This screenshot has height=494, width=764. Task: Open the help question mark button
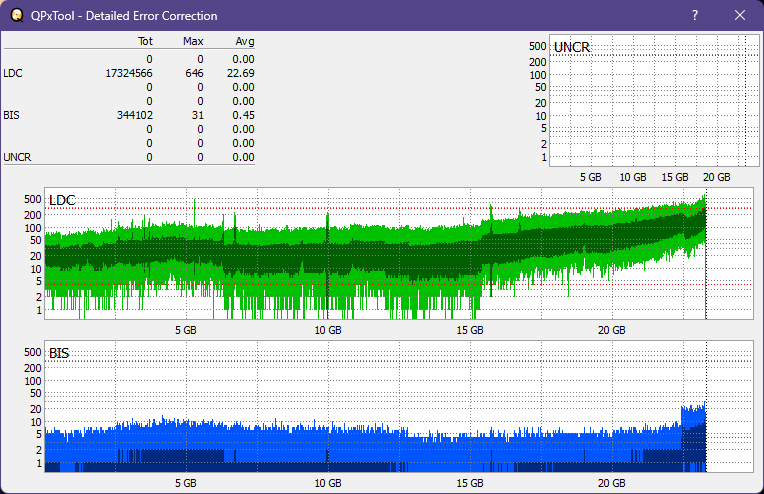[695, 15]
